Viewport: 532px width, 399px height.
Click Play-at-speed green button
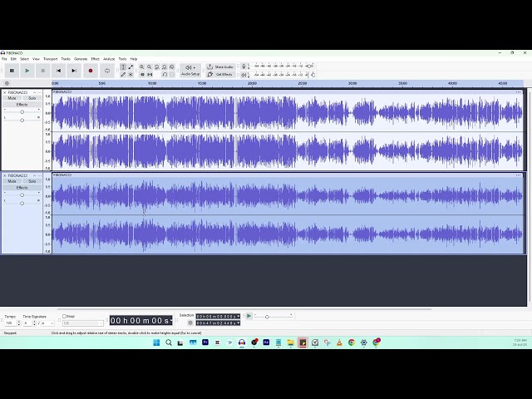(x=249, y=316)
